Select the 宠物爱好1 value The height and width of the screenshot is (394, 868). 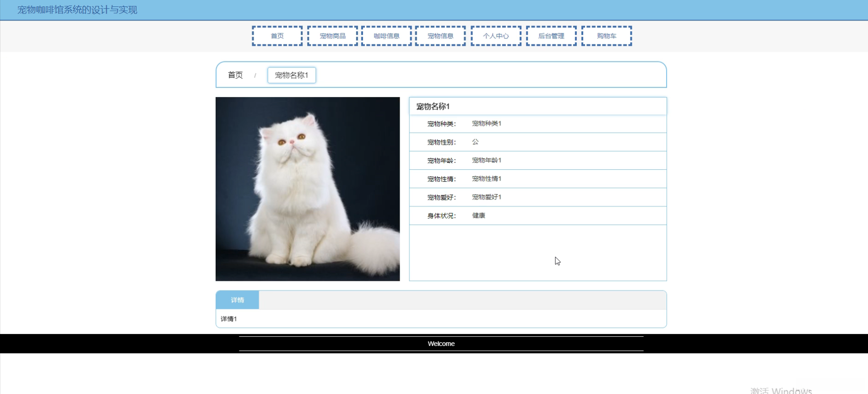pyautogui.click(x=487, y=197)
